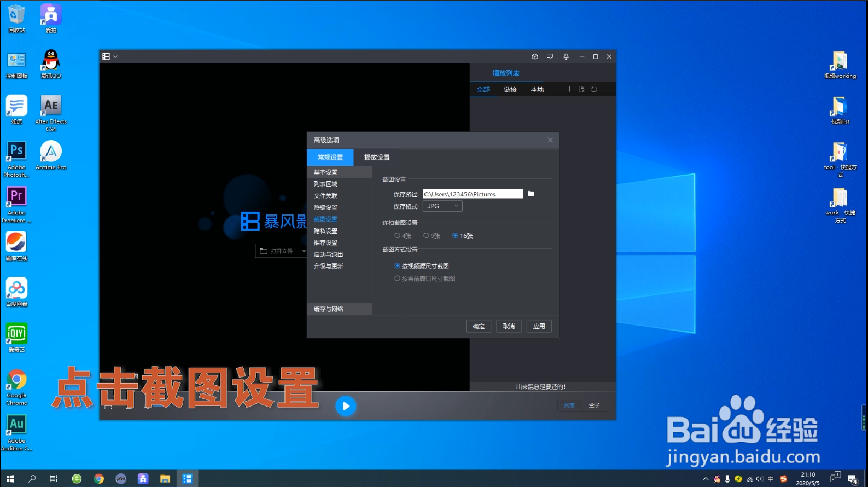Select 按视频源尺寸截图 radio option
The height and width of the screenshot is (487, 868).
click(x=422, y=266)
